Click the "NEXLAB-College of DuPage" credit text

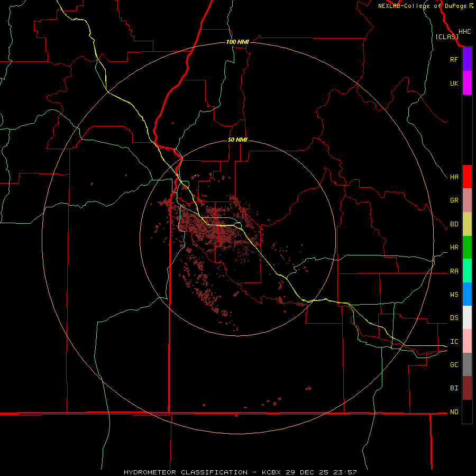point(422,6)
